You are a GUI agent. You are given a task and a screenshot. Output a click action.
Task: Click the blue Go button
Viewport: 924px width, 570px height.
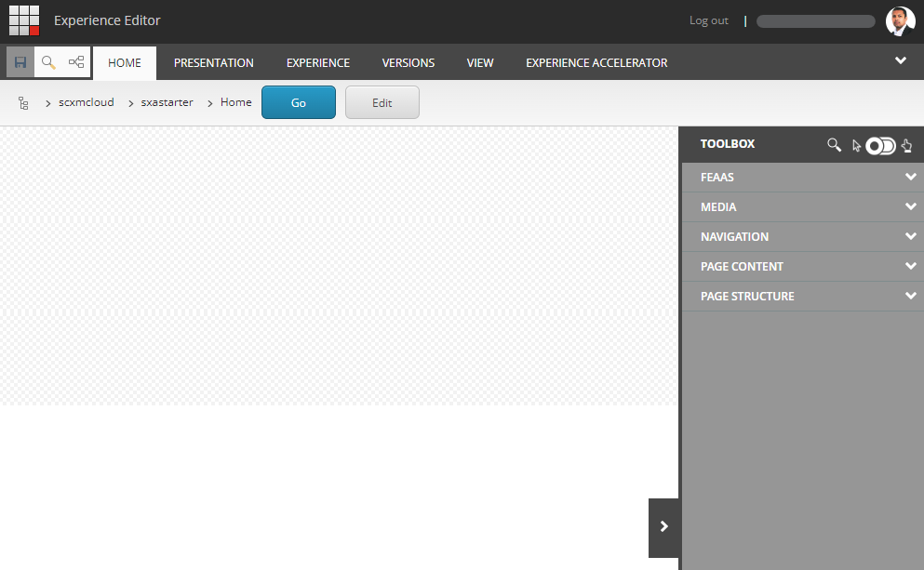point(299,102)
